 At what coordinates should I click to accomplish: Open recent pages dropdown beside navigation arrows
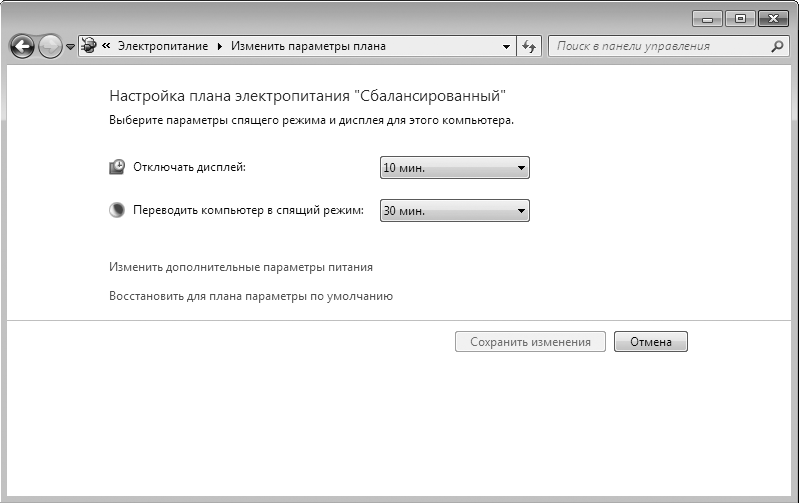click(70, 47)
